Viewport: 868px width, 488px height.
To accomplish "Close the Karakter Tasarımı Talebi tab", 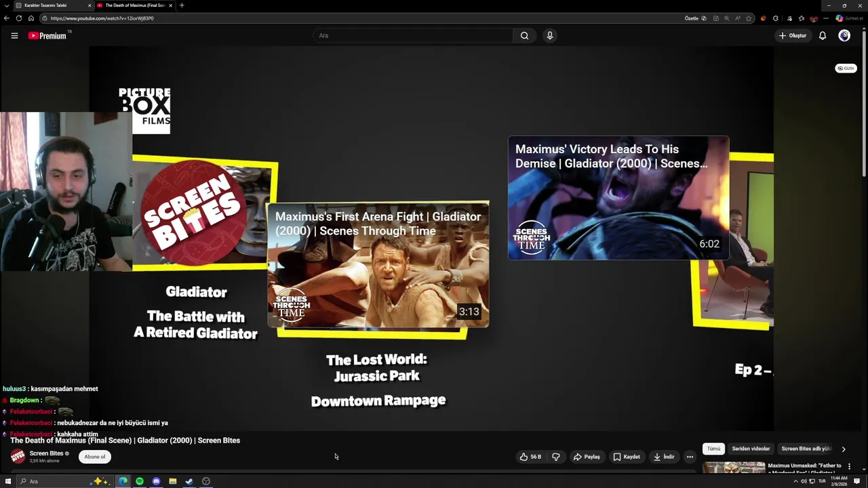I will click(89, 5).
